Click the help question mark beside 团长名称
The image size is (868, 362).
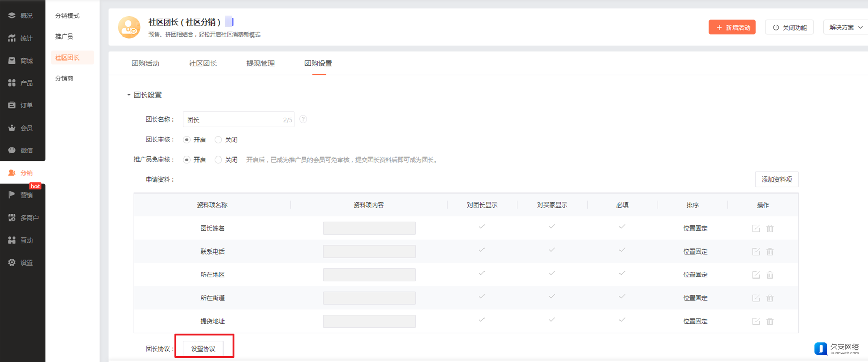pos(303,119)
